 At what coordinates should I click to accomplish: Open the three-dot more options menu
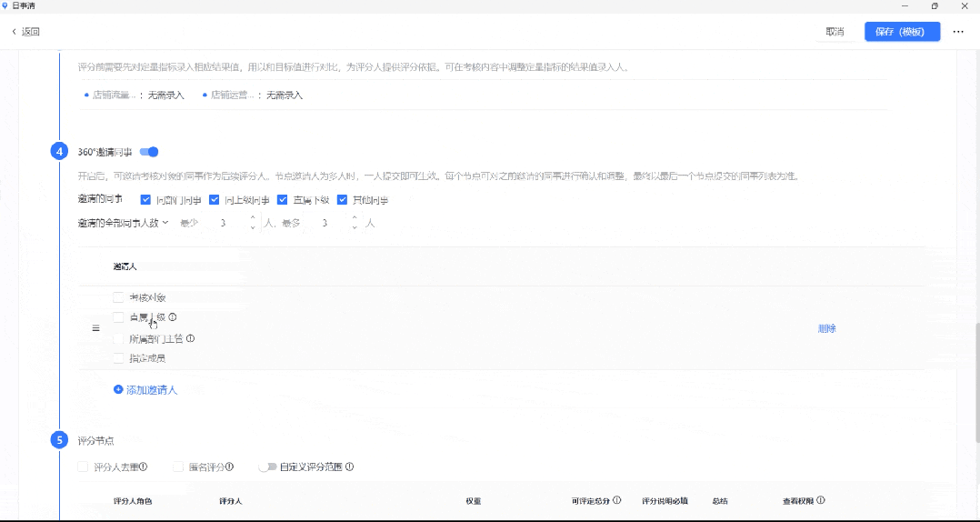(958, 32)
